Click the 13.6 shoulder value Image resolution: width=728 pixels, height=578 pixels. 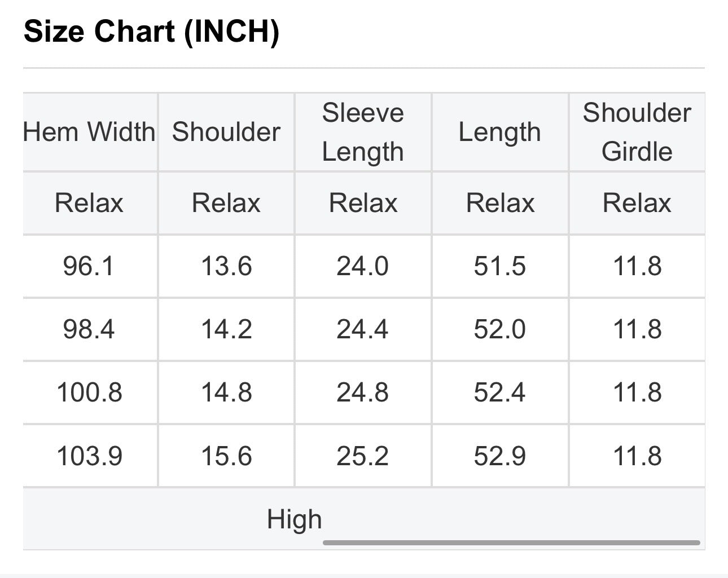pyautogui.click(x=226, y=266)
